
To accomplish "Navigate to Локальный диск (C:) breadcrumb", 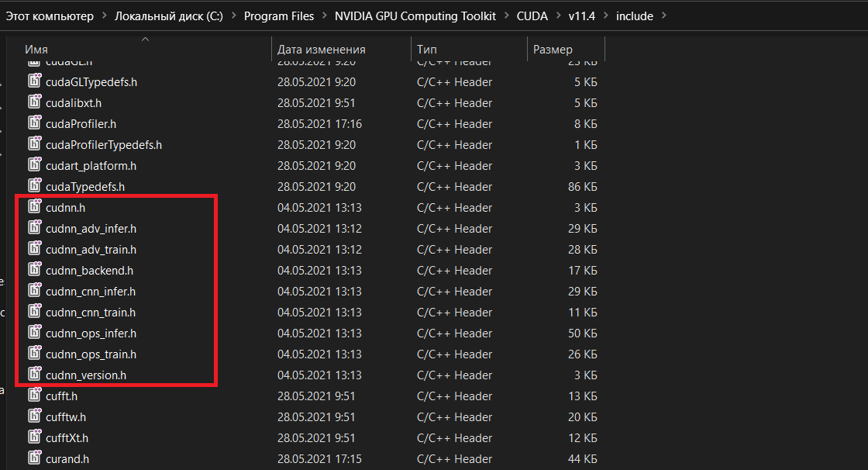I will (168, 16).
